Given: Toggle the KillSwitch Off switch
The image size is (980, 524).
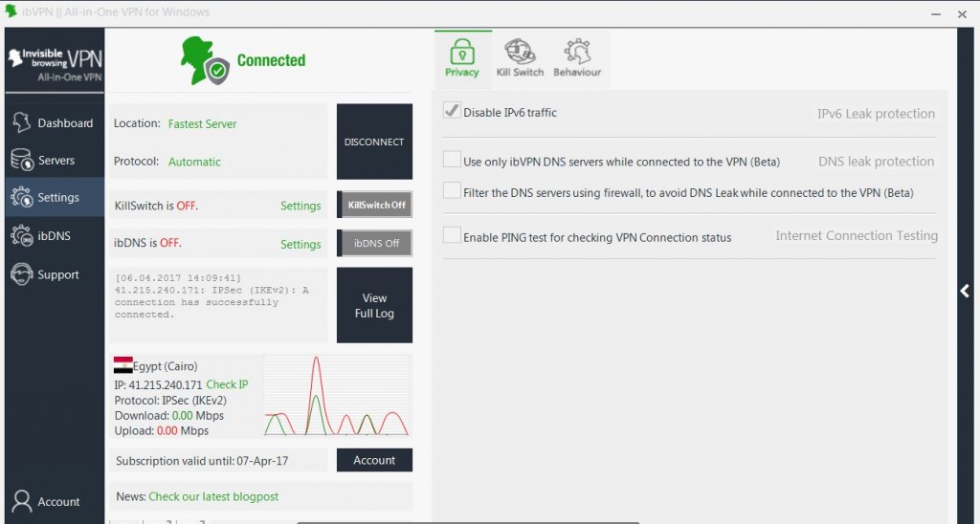Looking at the screenshot, I should [374, 205].
